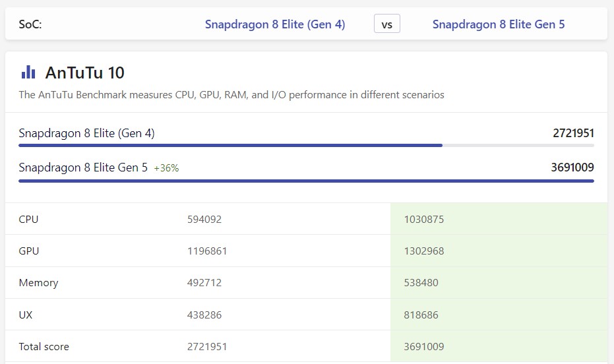The height and width of the screenshot is (364, 614).
Task: Click the Snapdragon 8 Elite (Gen 4) score label
Action: [86, 133]
